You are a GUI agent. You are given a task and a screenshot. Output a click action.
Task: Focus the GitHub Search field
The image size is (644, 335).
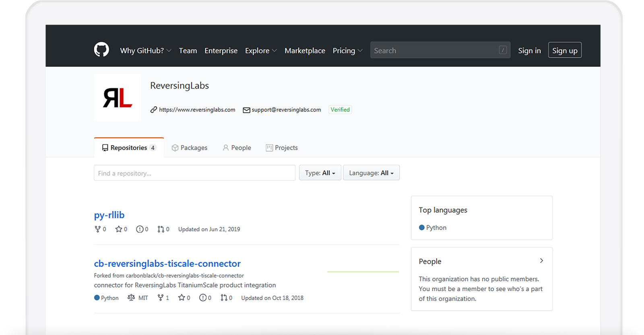coord(440,50)
